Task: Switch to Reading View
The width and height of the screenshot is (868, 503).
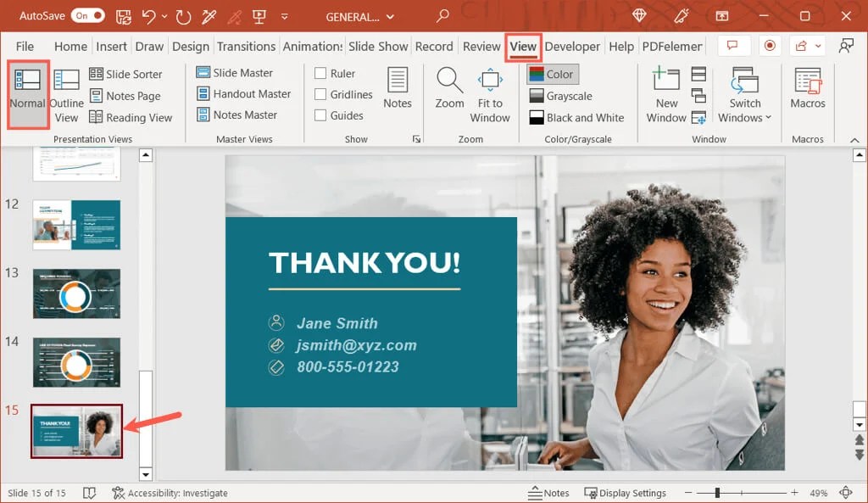Action: [131, 117]
